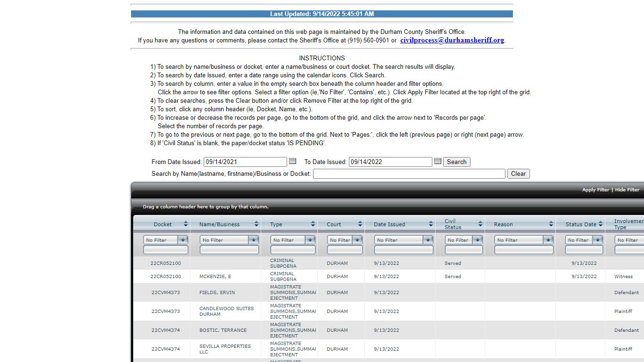Select SEVILLA PROPERTIES LLC name cell
Image resolution: width=644 pixels, height=362 pixels.
(x=225, y=349)
